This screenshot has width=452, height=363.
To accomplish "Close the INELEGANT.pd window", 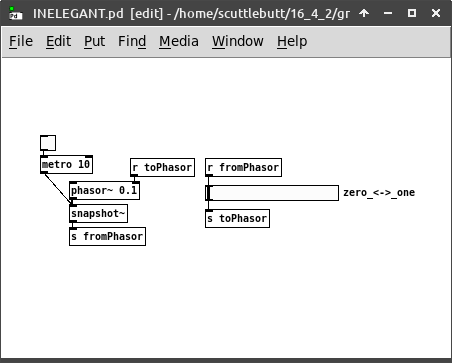I will (x=436, y=13).
